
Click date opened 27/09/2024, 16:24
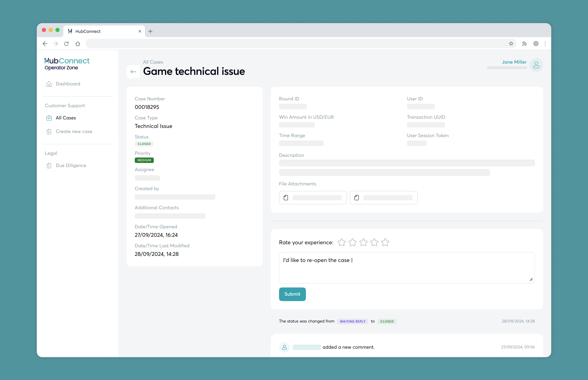156,235
